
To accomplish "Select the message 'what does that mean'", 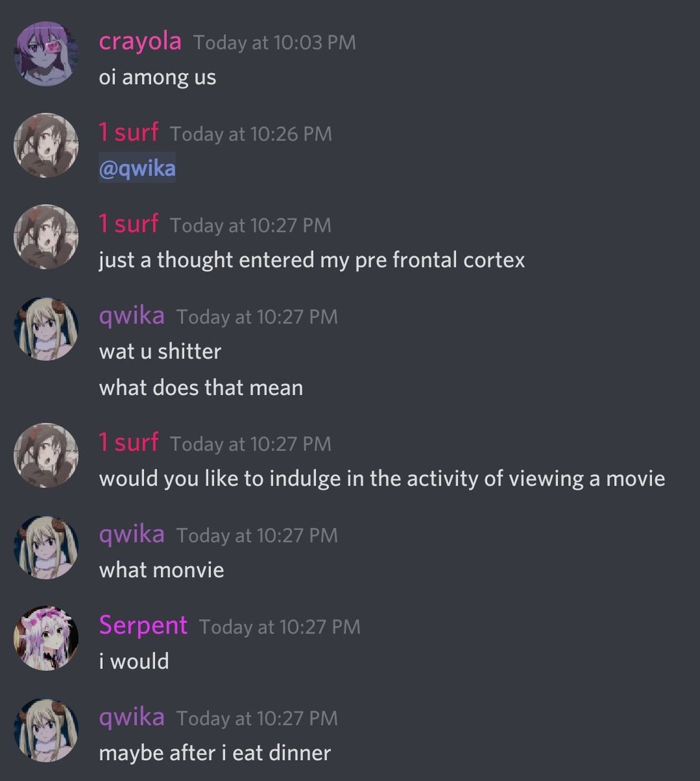I will [201, 388].
